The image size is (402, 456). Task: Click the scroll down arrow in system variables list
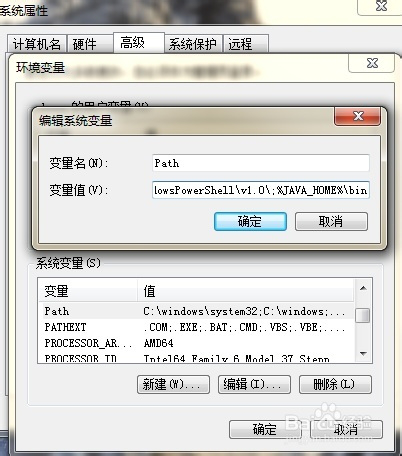pos(363,353)
